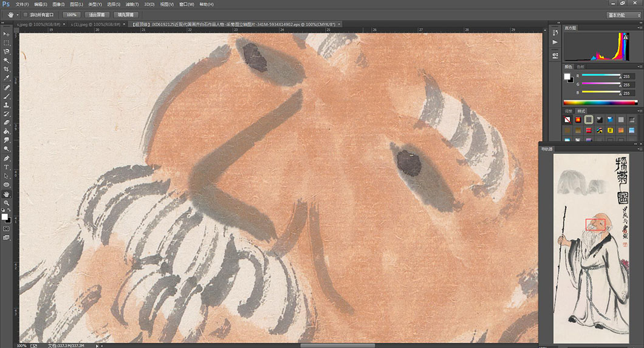Switch to the 色板 swatches tab

click(581, 66)
